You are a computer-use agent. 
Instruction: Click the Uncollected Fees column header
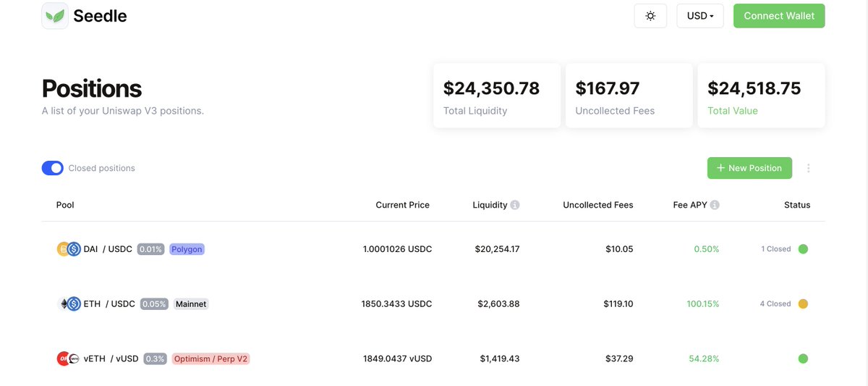point(598,205)
